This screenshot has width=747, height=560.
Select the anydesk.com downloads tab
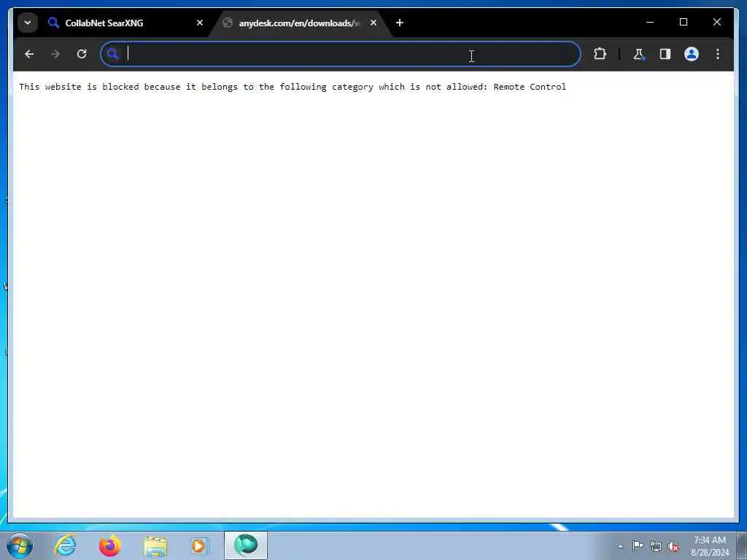(x=300, y=23)
